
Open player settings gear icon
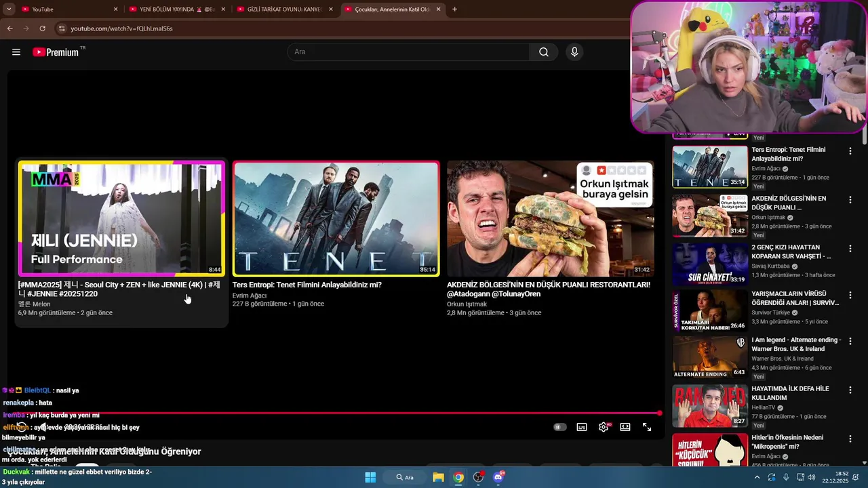[x=604, y=427]
